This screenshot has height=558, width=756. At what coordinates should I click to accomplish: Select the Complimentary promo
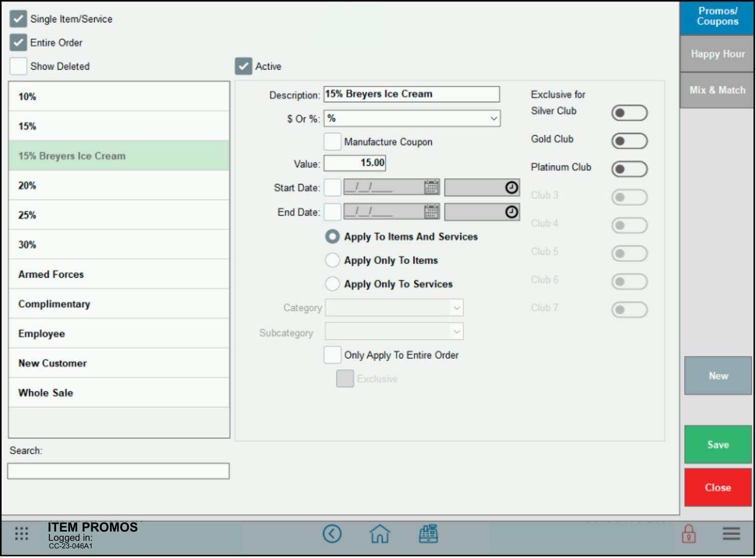pos(119,304)
